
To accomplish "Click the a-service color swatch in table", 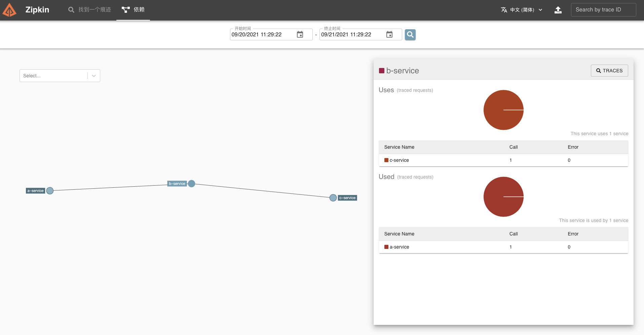I will click(386, 247).
